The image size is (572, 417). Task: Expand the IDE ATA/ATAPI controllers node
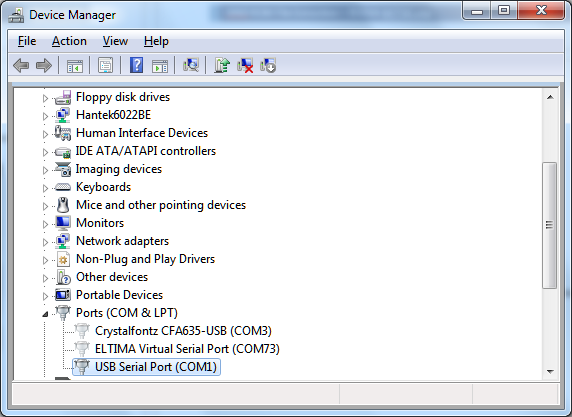coord(45,152)
